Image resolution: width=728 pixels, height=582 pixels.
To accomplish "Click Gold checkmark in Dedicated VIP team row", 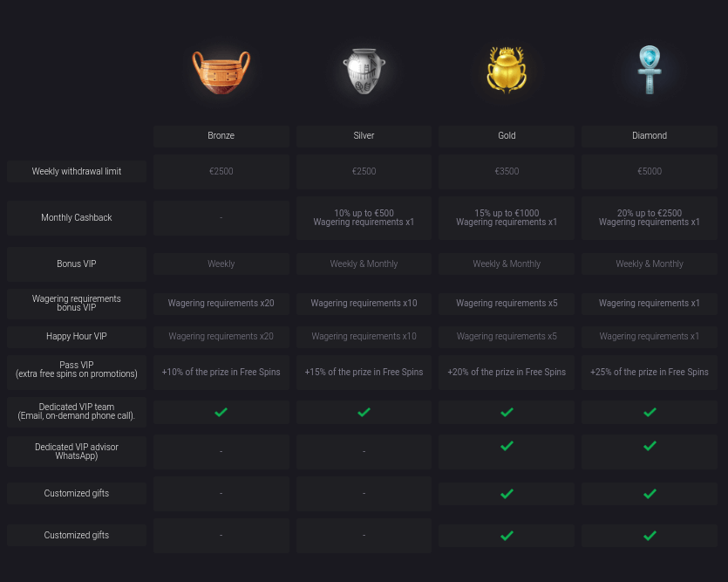I will point(507,412).
